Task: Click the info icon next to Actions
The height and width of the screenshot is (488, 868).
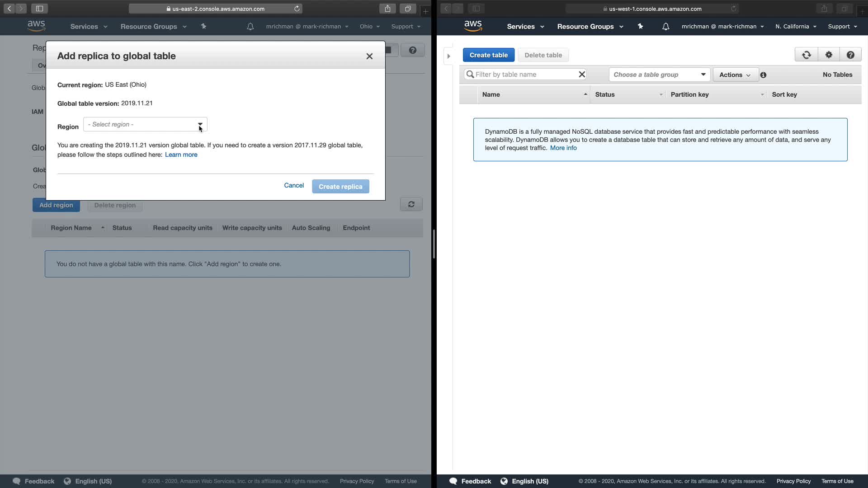Action: 763,75
